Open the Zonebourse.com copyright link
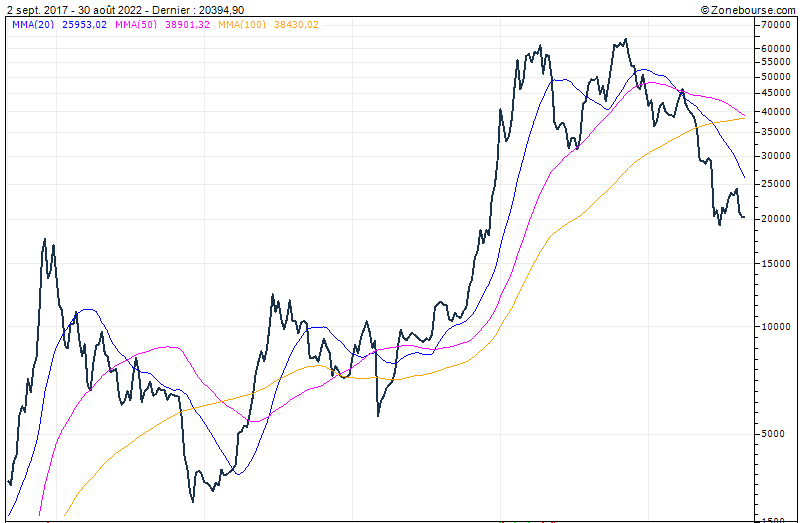Screen dimensions: 802x523 [x=748, y=9]
